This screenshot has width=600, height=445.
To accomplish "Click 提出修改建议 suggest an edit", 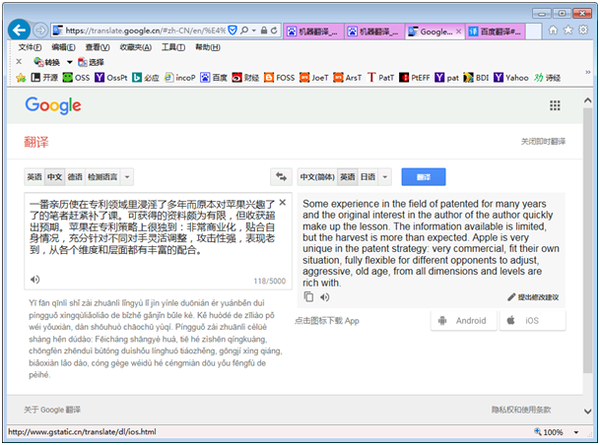I will point(533,297).
